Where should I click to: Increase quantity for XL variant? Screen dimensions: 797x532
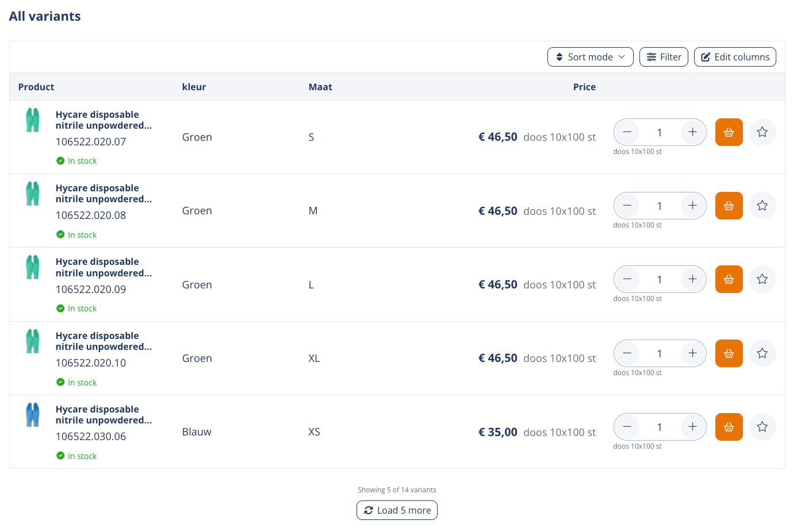(x=693, y=353)
